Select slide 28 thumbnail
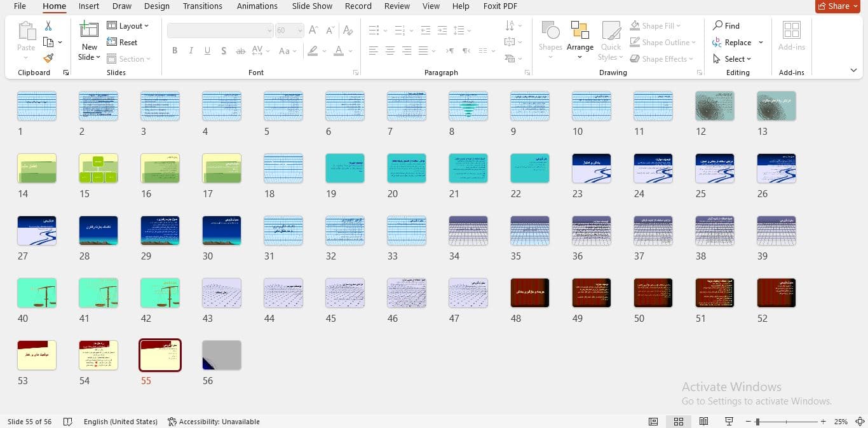868x428 pixels. tap(98, 230)
